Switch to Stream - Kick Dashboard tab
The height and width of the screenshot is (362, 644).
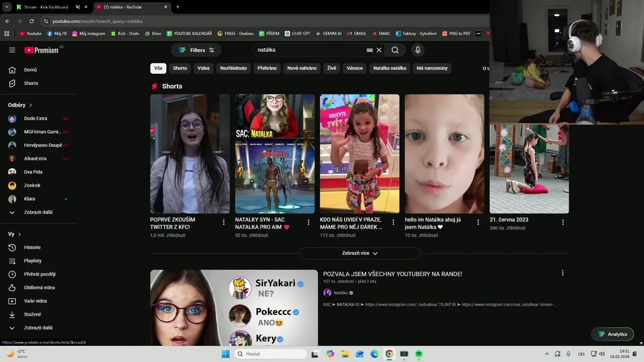[x=45, y=7]
